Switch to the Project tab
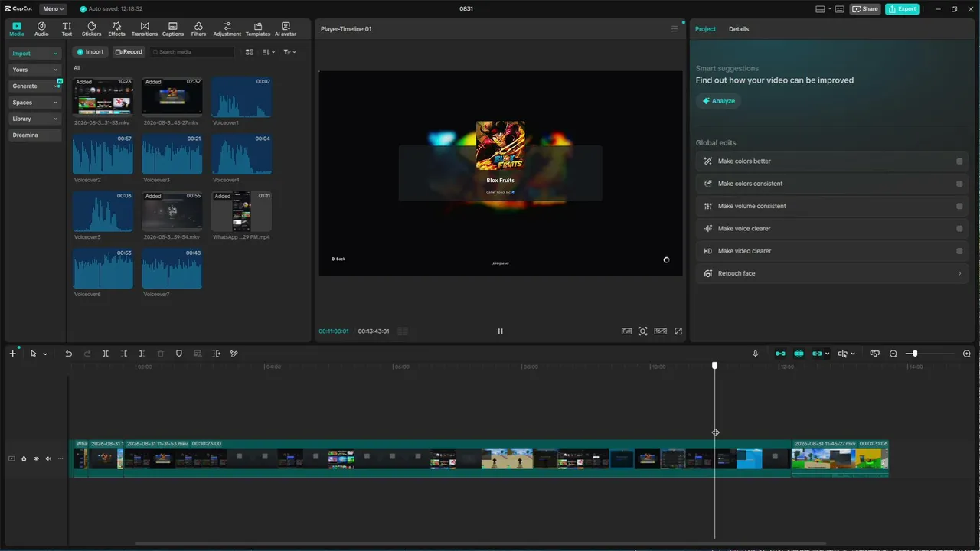The height and width of the screenshot is (551, 980). point(705,29)
